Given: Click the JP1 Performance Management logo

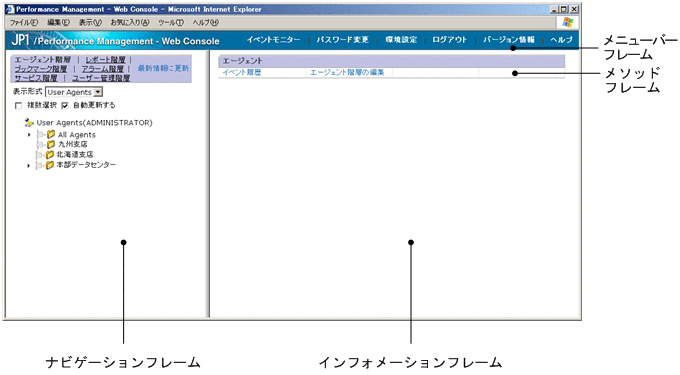Looking at the screenshot, I should coord(115,41).
